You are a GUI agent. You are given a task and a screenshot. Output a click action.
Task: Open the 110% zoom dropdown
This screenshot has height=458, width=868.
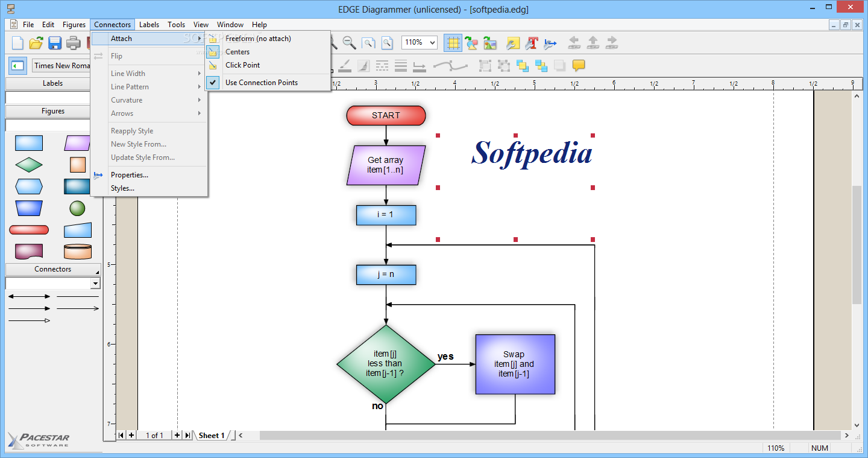(x=432, y=42)
